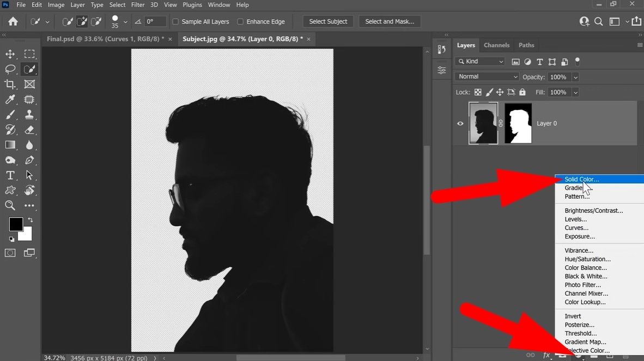Image resolution: width=644 pixels, height=361 pixels.
Task: Click the background white color swatch
Action: [27, 236]
